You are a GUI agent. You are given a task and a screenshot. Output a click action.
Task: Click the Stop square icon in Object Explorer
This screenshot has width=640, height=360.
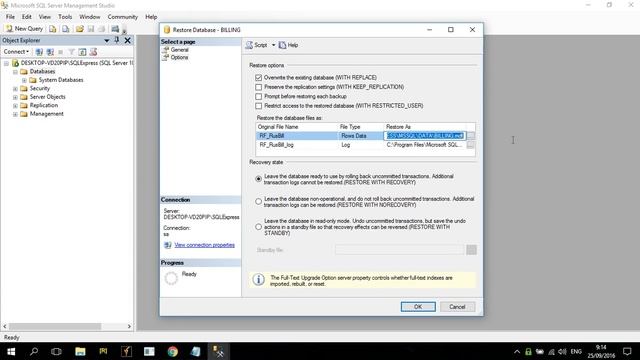pos(60,52)
